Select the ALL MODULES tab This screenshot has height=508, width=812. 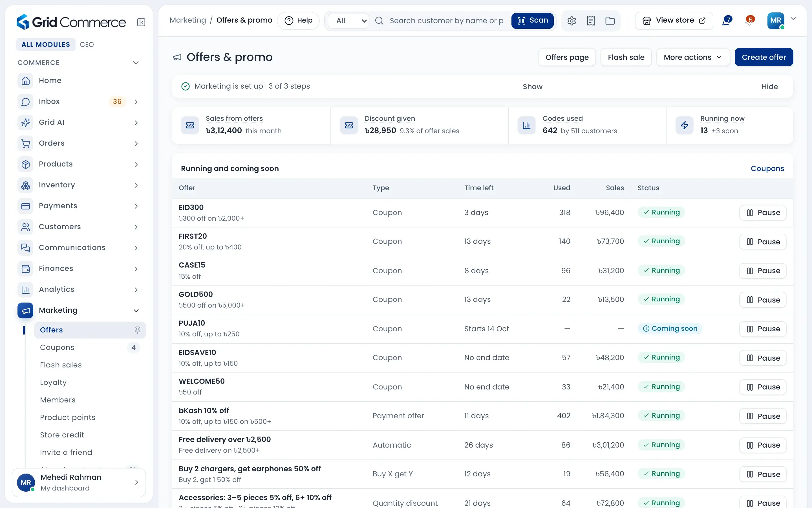pyautogui.click(x=46, y=45)
